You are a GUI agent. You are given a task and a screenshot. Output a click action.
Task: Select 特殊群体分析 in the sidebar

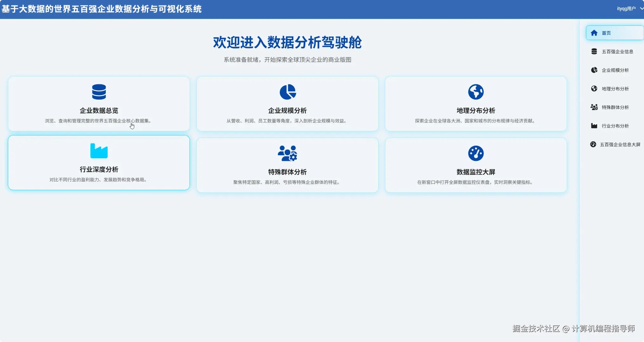pos(615,107)
